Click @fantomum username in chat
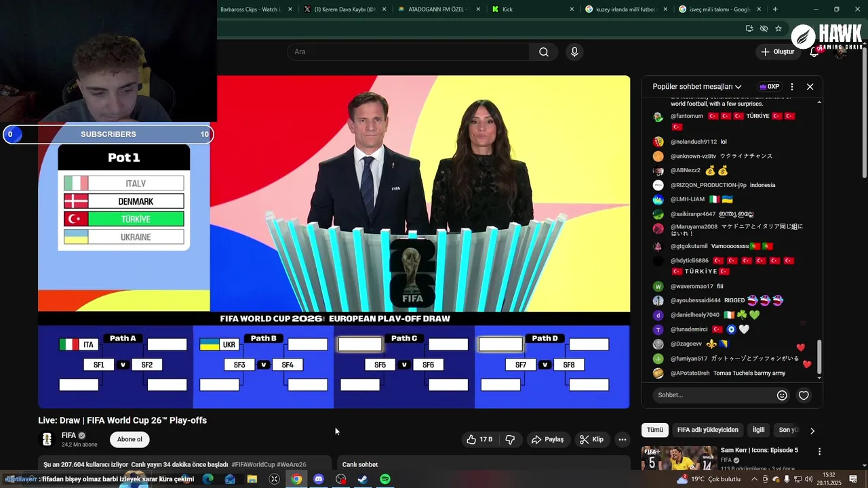This screenshot has height=488, width=868. tap(686, 116)
